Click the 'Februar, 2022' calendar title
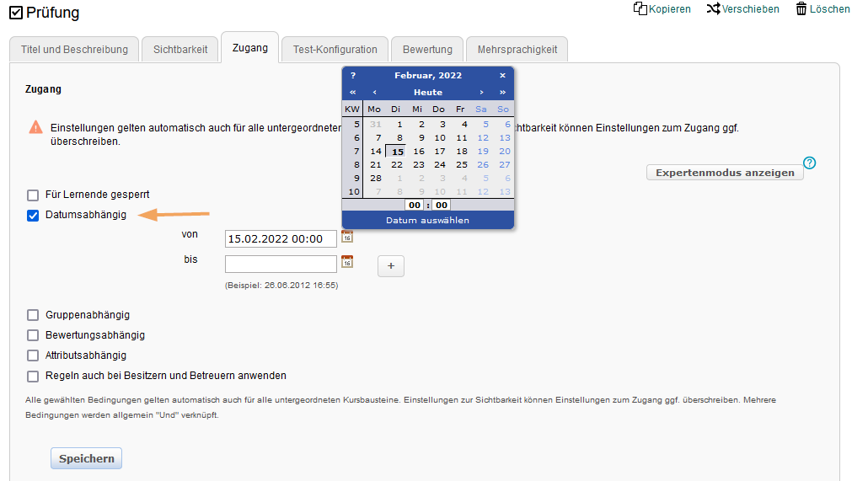The height and width of the screenshot is (481, 868). tap(428, 75)
